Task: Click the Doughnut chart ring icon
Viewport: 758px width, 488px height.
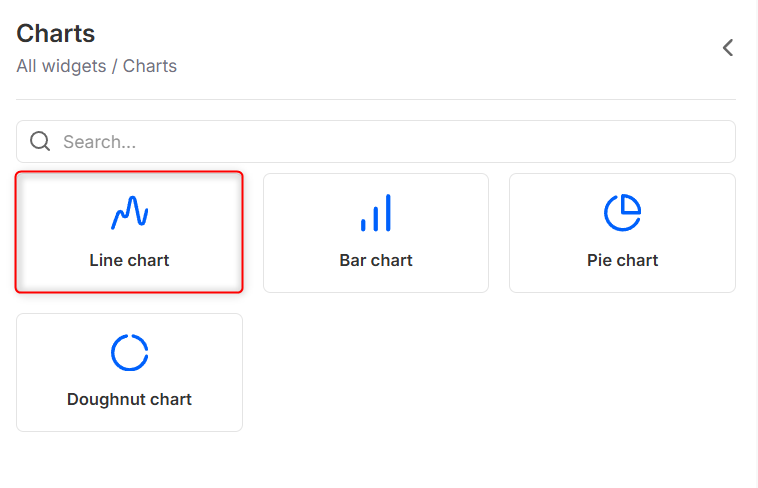Action: pos(129,352)
